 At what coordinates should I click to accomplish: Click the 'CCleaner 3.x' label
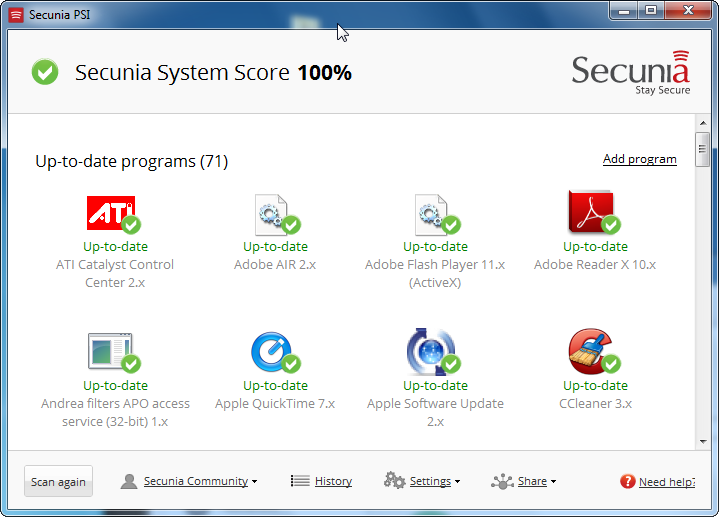[595, 404]
